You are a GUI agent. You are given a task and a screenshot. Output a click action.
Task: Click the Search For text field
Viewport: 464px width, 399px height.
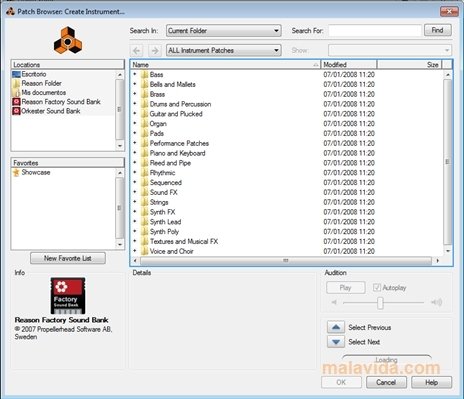coord(375,31)
